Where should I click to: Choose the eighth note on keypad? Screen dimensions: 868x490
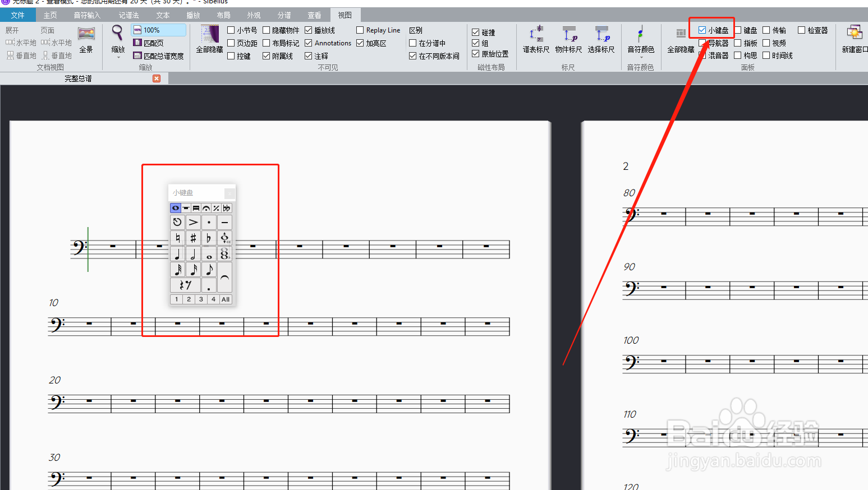[209, 269]
